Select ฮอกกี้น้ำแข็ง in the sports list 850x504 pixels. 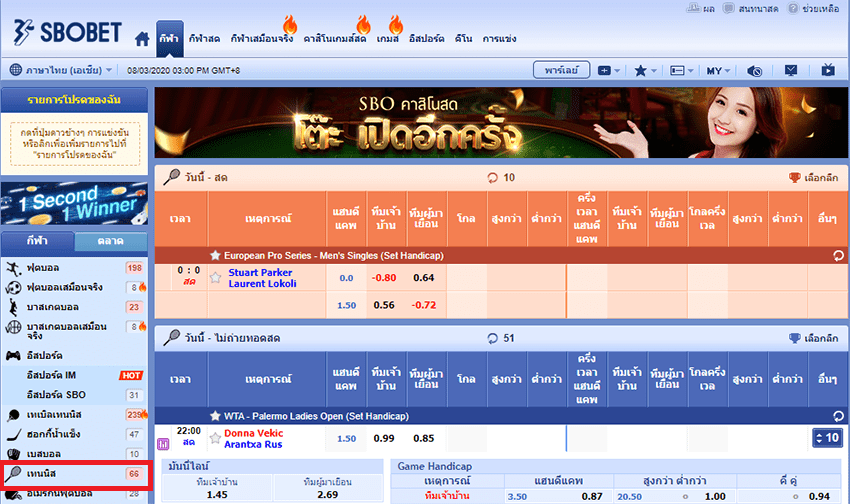pos(74,434)
